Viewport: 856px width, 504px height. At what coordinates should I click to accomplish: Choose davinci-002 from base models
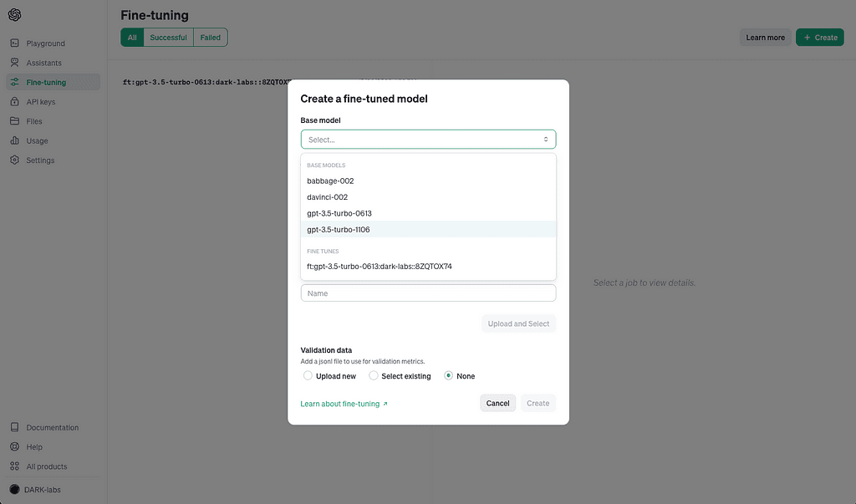(428, 197)
